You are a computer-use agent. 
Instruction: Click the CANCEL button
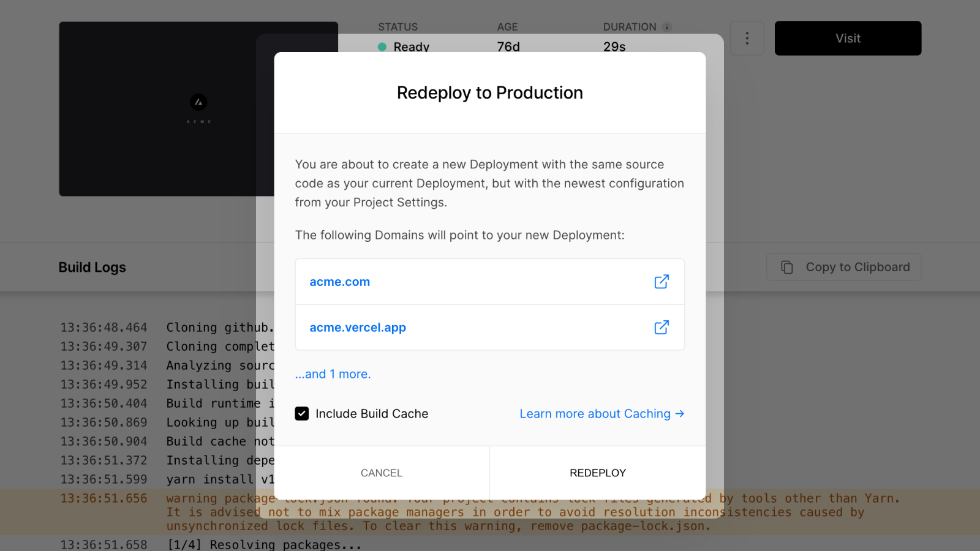coord(382,473)
